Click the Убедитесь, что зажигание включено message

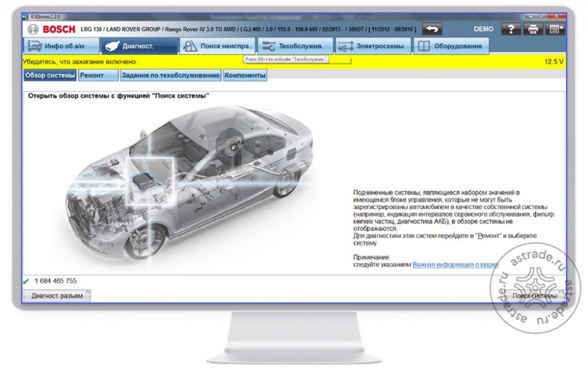tap(80, 62)
